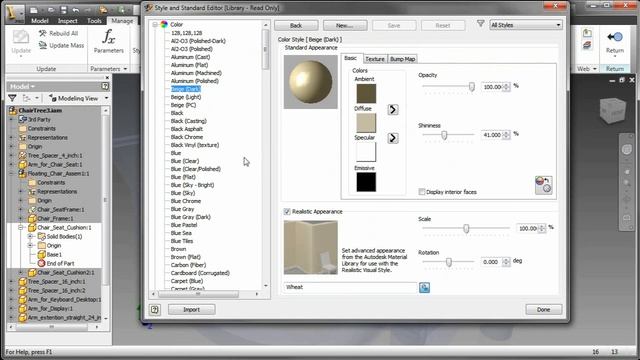Image resolution: width=640 pixels, height=360 pixels.
Task: Toggle the Display interior faces checkbox
Action: click(x=422, y=192)
